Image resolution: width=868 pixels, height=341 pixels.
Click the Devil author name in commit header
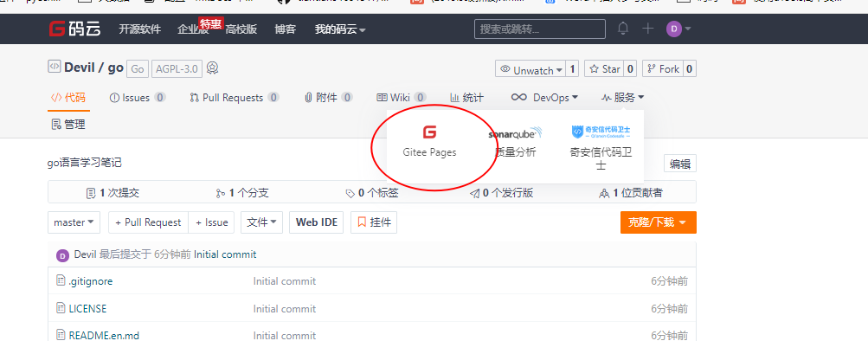point(86,254)
